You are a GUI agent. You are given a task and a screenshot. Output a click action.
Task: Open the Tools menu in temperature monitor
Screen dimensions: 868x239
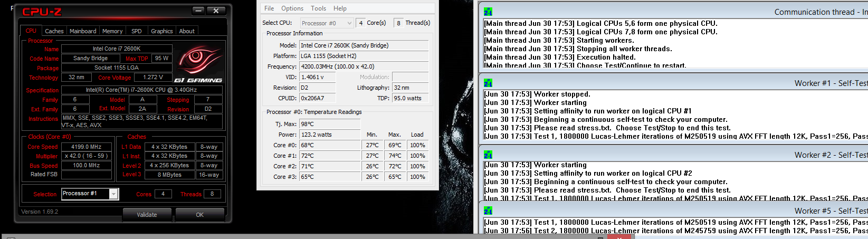point(318,8)
